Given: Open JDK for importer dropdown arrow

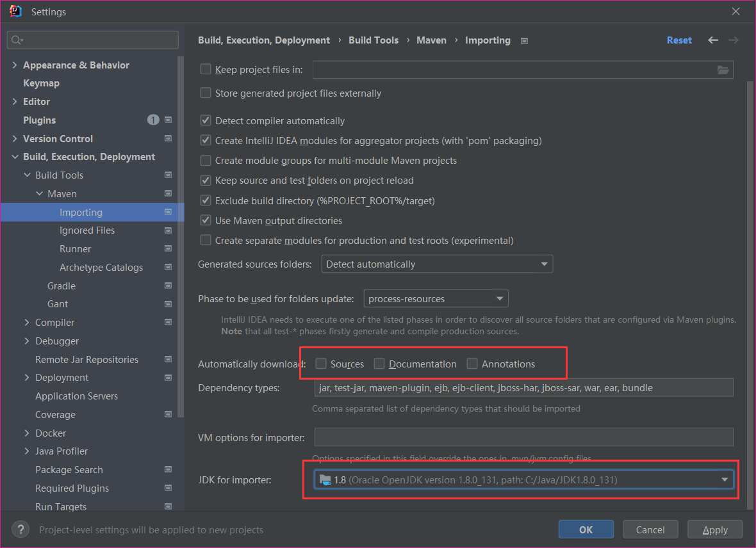Looking at the screenshot, I should click(724, 479).
